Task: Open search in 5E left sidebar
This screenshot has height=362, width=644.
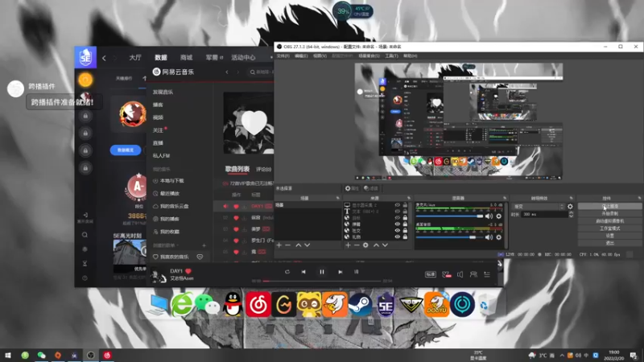Action: pyautogui.click(x=85, y=235)
